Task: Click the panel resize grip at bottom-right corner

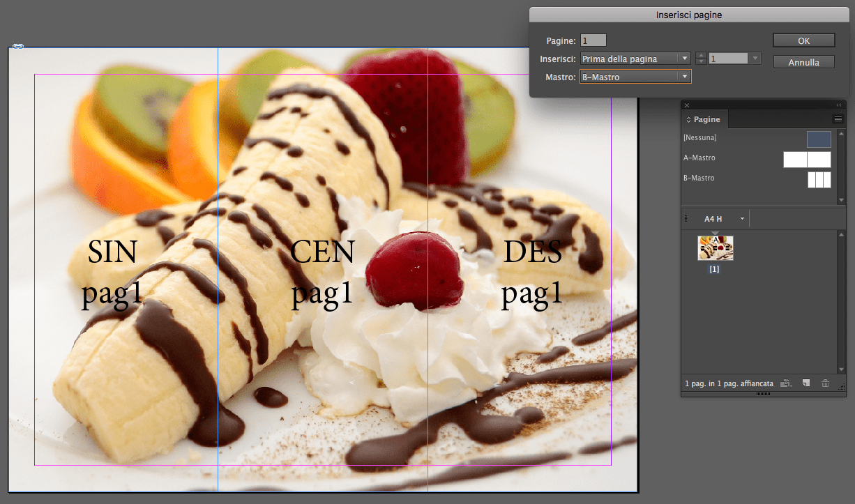Action: click(841, 385)
